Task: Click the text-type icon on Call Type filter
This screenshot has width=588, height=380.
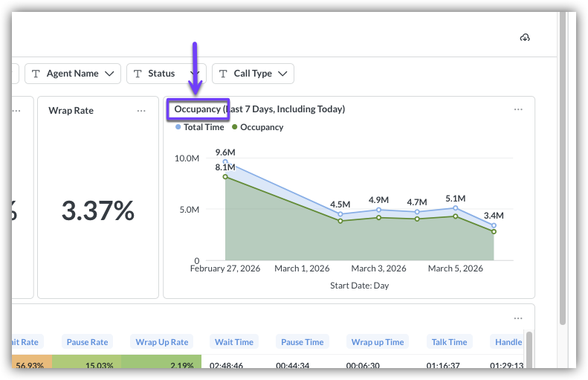Action: 223,74
